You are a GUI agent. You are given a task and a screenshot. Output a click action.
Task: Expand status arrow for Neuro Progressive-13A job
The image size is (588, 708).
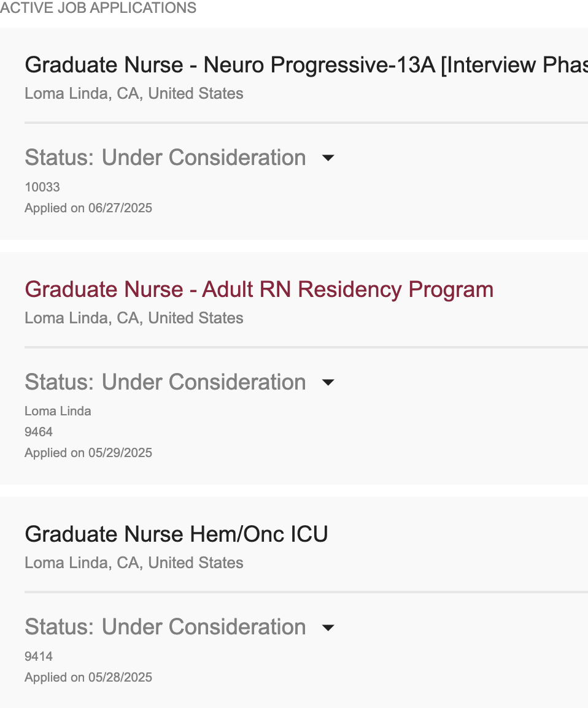click(328, 158)
